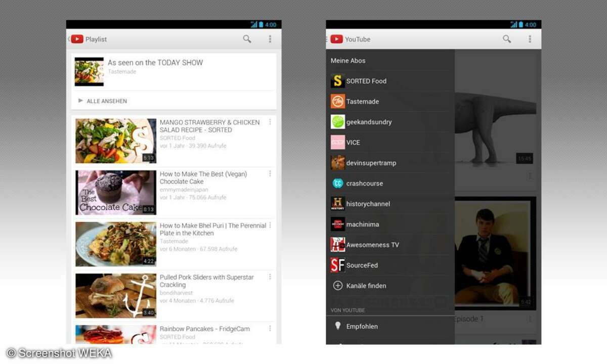Click Rainbow Pancakes - FridgeCam title
This screenshot has height=364, width=607.
(205, 329)
